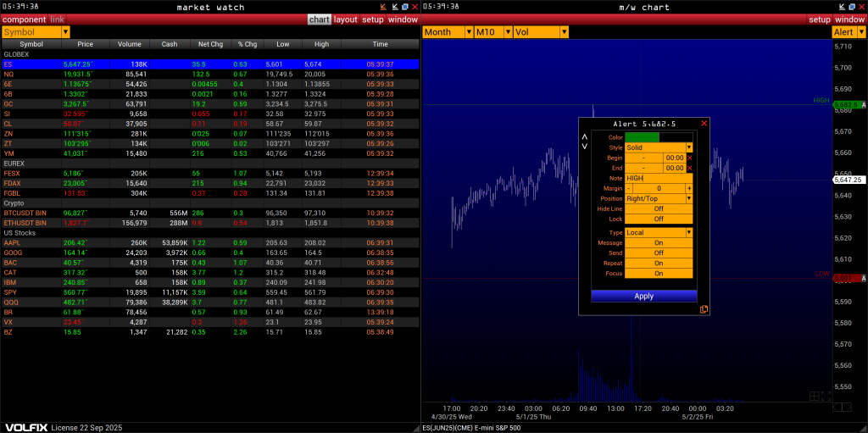This screenshot has width=868, height=433.
Task: Click the current price label 5,647.25
Action: click(x=849, y=180)
